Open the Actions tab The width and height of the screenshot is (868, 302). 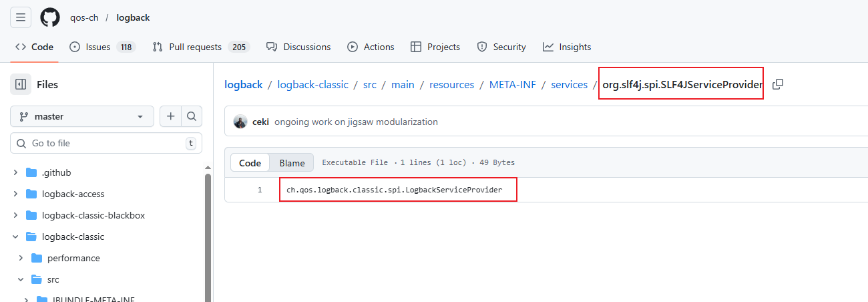point(371,47)
